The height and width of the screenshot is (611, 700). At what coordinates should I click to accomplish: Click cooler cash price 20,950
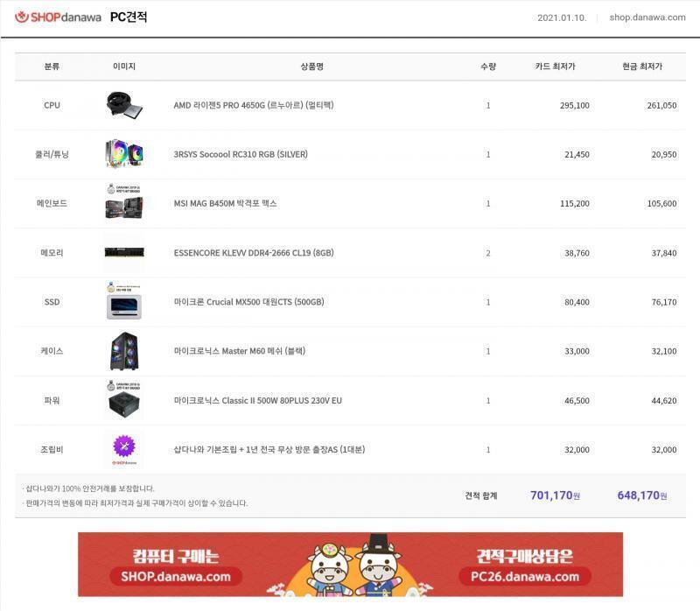[x=664, y=155]
